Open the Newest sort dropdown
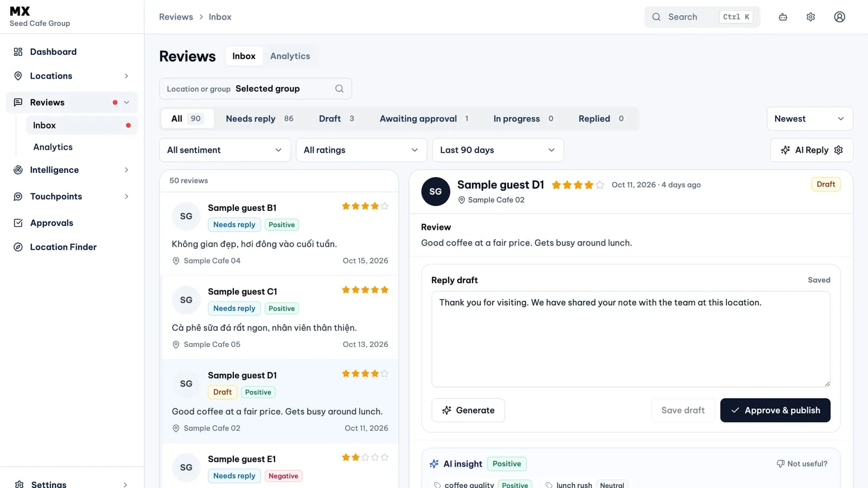This screenshot has height=488, width=868. 809,119
